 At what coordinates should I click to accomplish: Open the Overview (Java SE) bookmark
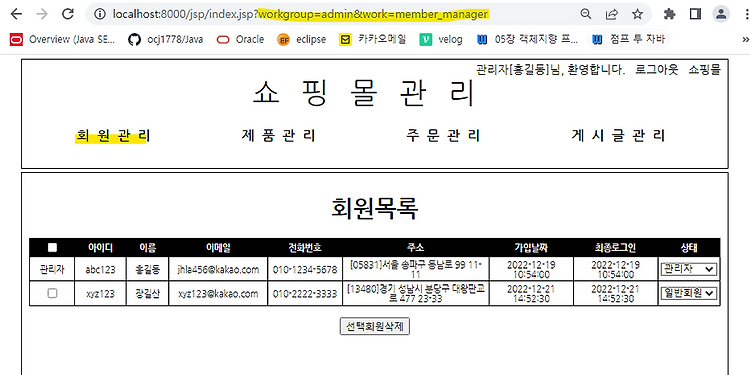(x=62, y=39)
